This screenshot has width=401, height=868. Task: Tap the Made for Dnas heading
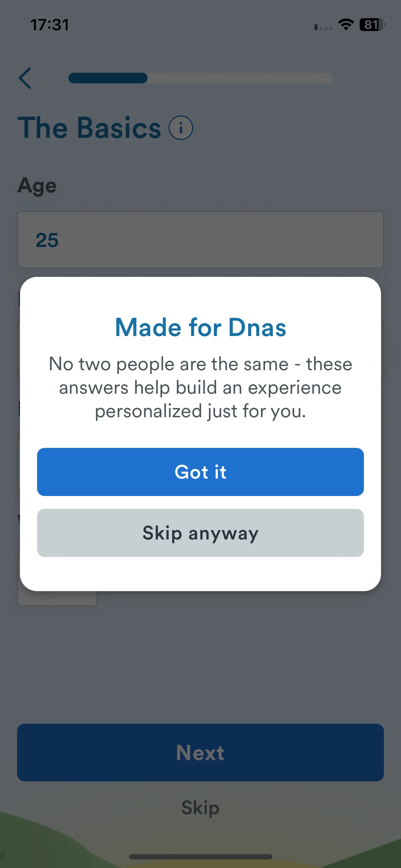tap(201, 327)
